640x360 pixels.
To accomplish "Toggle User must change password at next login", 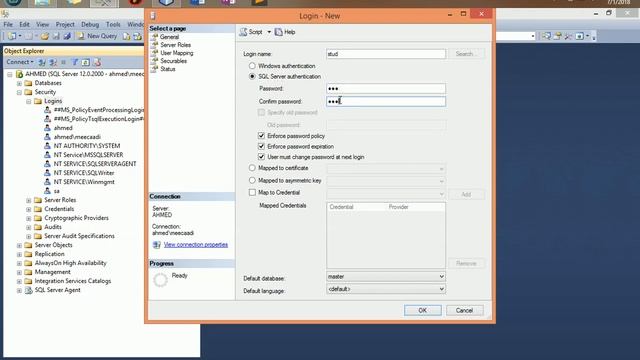I will pyautogui.click(x=261, y=157).
